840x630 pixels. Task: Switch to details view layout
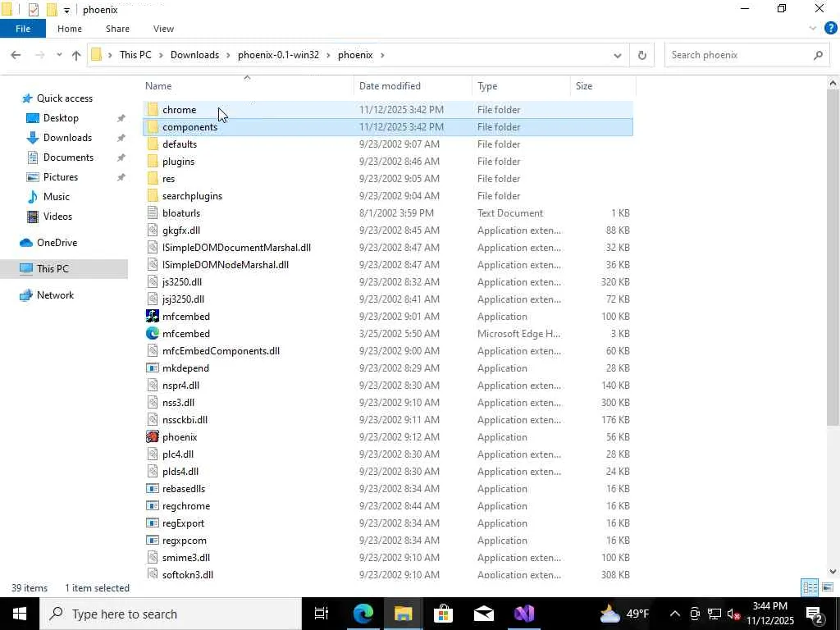810,587
